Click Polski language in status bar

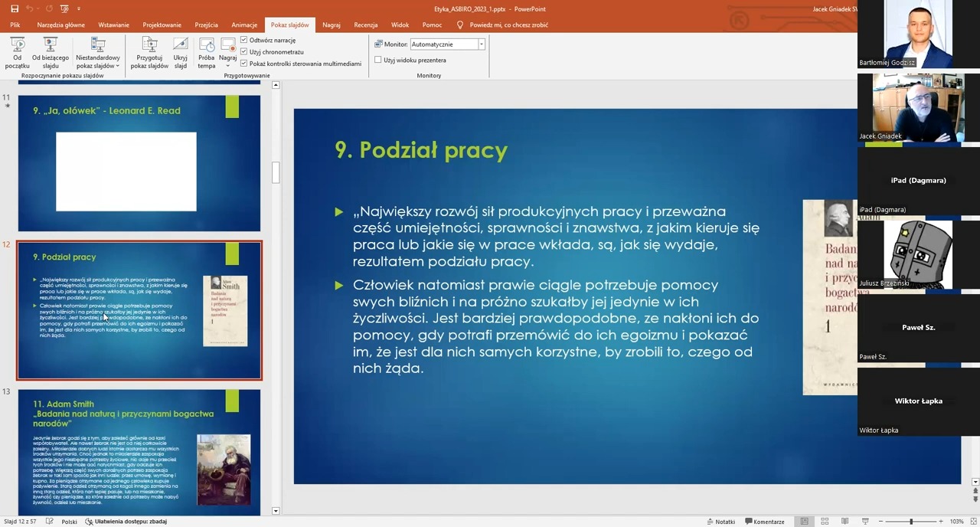point(69,522)
